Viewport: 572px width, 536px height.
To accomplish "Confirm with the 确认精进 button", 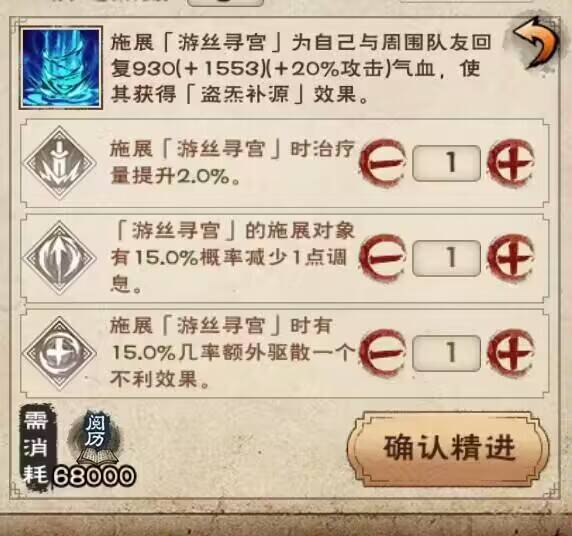I will click(x=448, y=448).
